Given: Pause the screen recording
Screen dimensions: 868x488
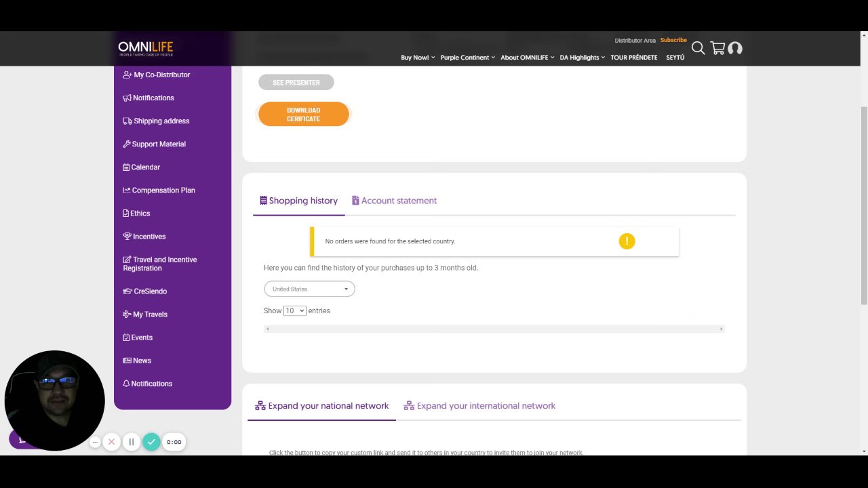Looking at the screenshot, I should click(x=132, y=442).
